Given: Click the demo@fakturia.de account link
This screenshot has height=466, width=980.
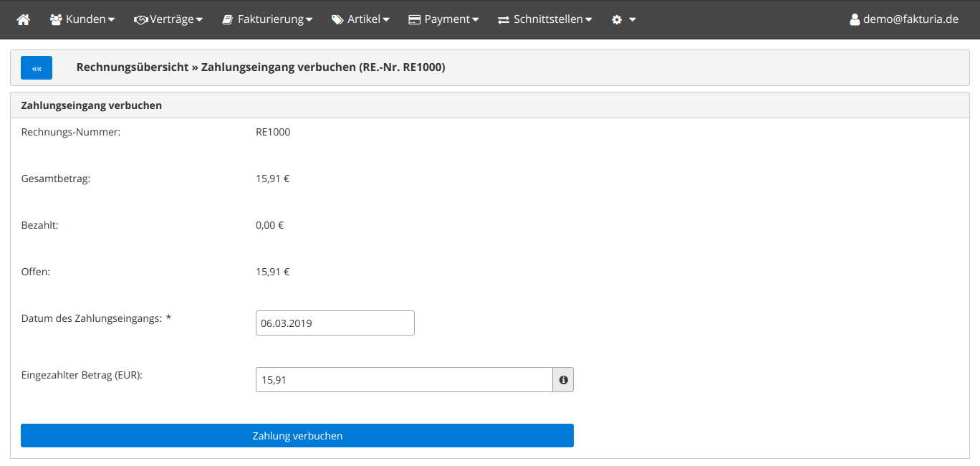Looking at the screenshot, I should tap(911, 19).
